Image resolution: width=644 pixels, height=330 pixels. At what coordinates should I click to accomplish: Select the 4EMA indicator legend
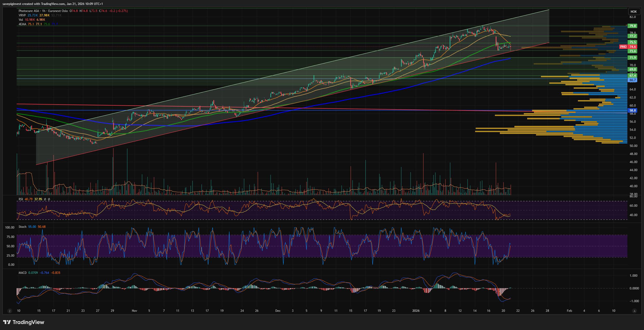click(22, 24)
